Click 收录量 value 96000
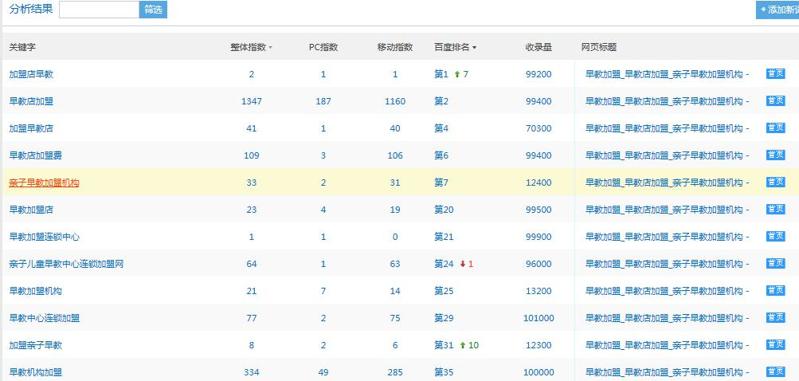The height and width of the screenshot is (381, 799). [x=539, y=263]
